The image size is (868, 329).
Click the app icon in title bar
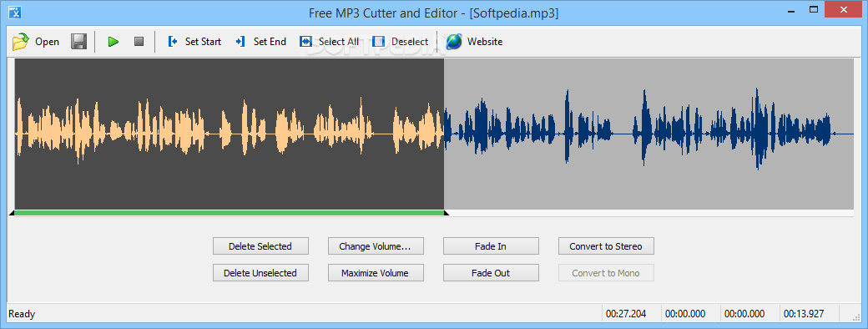click(x=16, y=12)
